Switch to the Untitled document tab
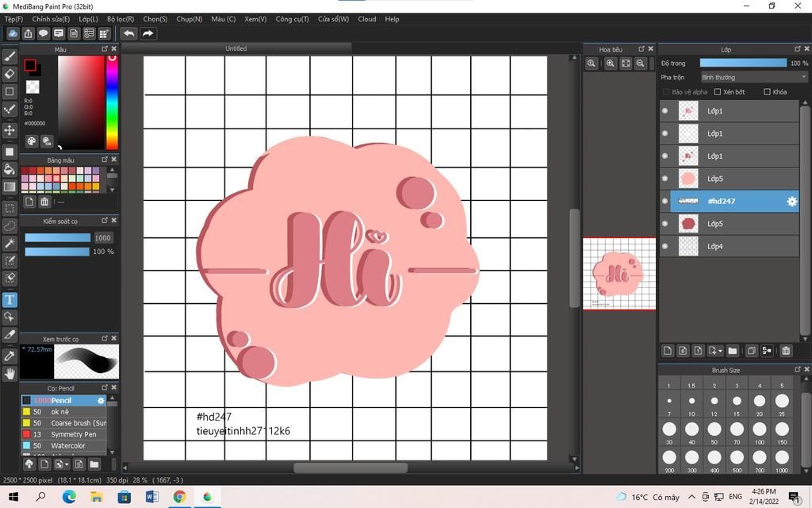Viewport: 812px width, 508px height. (236, 48)
